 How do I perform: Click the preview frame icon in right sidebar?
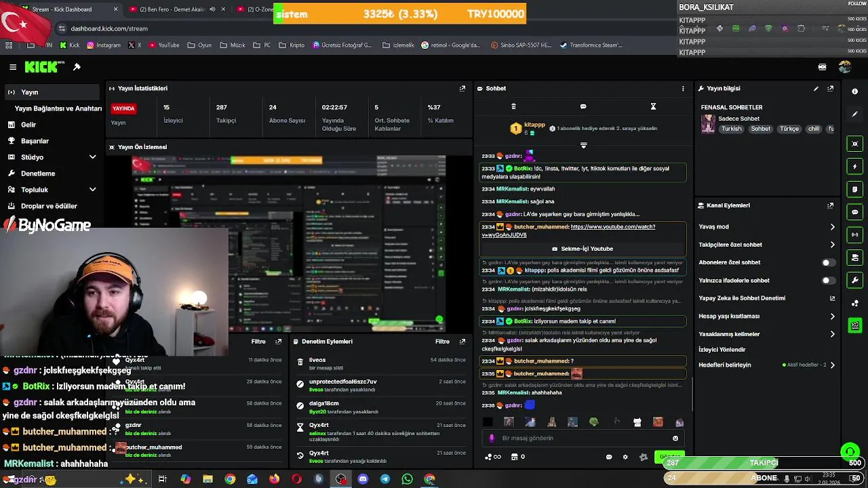pyautogui.click(x=854, y=144)
